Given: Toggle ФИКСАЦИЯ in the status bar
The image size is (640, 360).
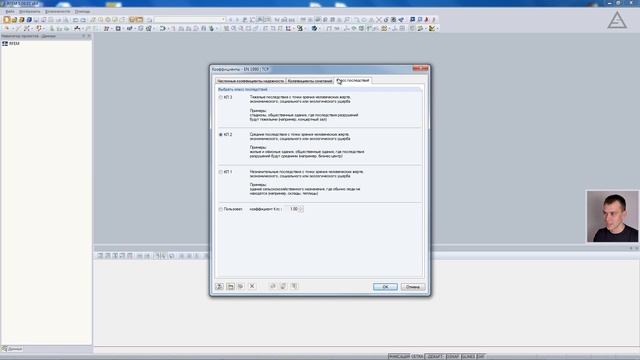Looking at the screenshot, I should click(x=399, y=357).
